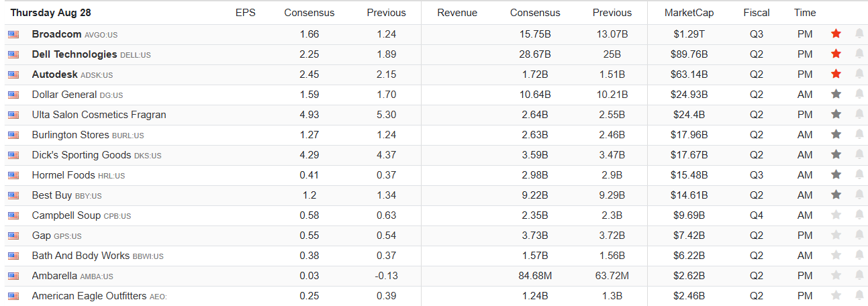Set alert bell for Ulta Salon Cosmetics

click(859, 114)
